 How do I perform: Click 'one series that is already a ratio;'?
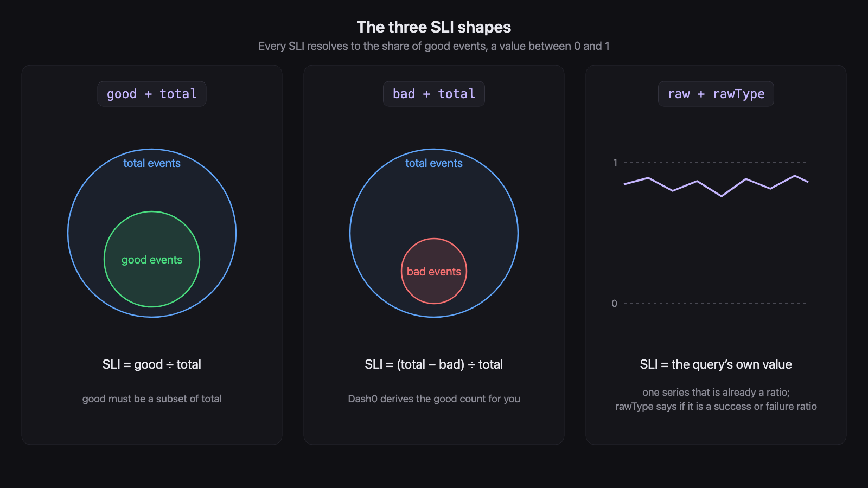pos(716,392)
